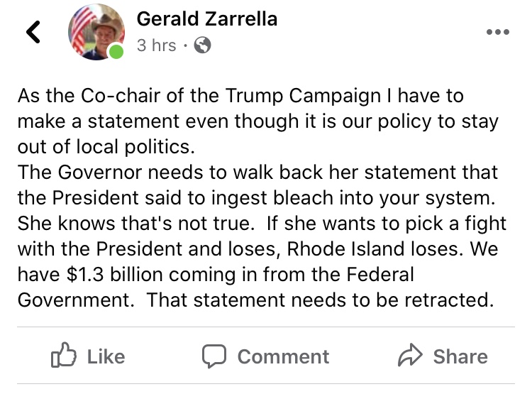Screen dimensions: 532x394
Task: Open the three-dot post options menu
Action: pyautogui.click(x=498, y=32)
